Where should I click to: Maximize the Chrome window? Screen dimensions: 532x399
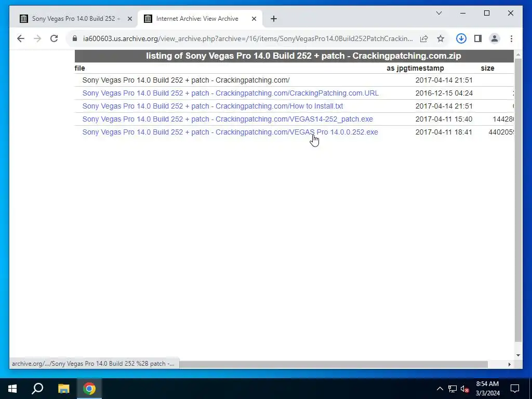pos(486,13)
